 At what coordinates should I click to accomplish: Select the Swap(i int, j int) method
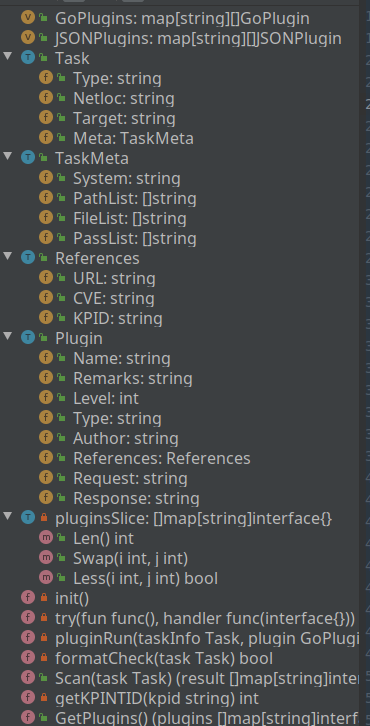[x=131, y=558]
